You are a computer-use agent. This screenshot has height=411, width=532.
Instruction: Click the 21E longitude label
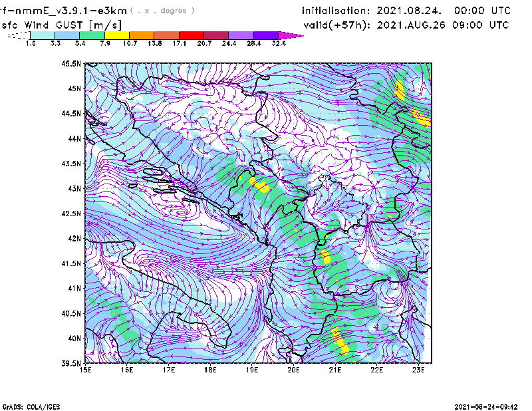point(335,370)
